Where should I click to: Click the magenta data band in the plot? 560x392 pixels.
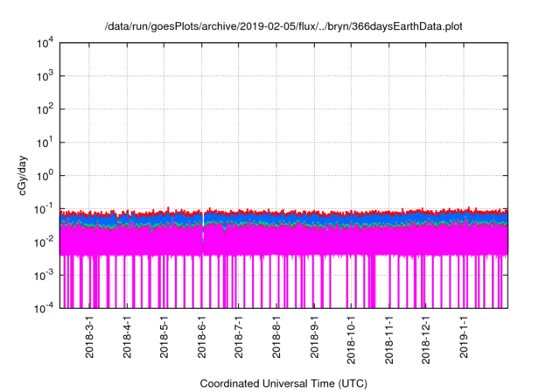[289, 241]
